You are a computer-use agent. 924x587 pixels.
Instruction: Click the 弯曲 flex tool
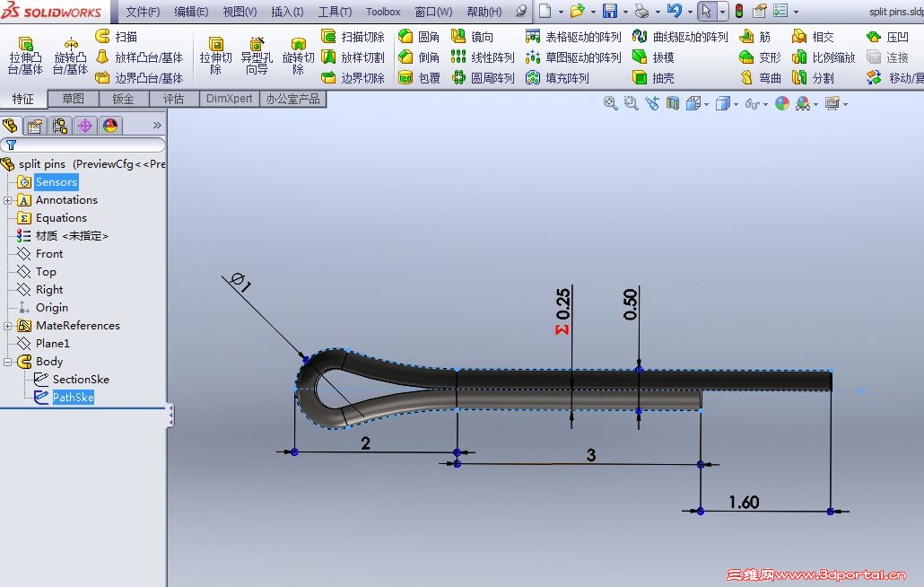click(760, 78)
